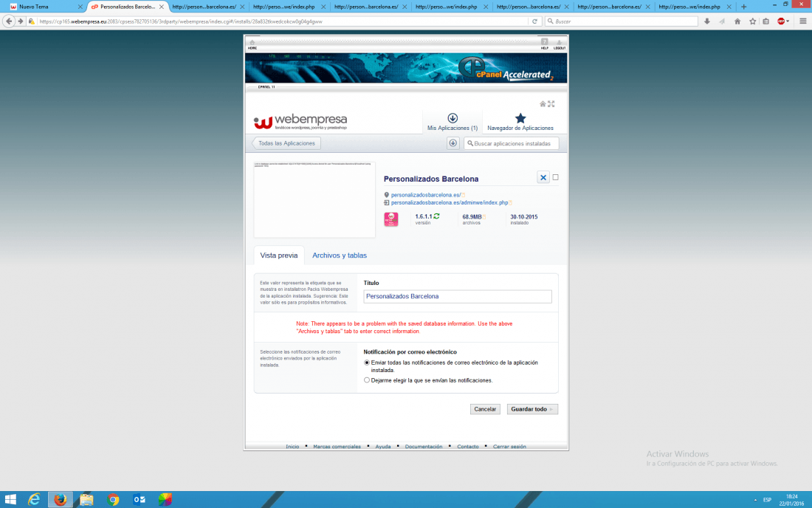Click the webempresa logo
The height and width of the screenshot is (508, 812).
point(300,123)
